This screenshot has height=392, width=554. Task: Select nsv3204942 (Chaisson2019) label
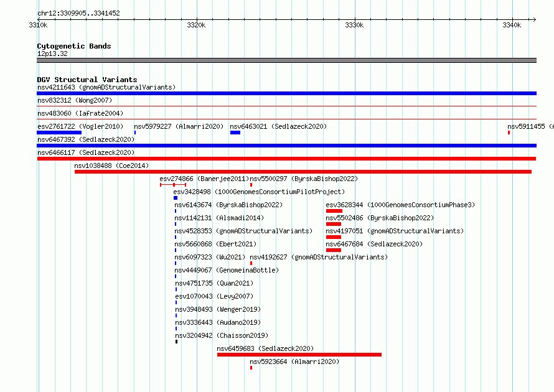pyautogui.click(x=222, y=335)
